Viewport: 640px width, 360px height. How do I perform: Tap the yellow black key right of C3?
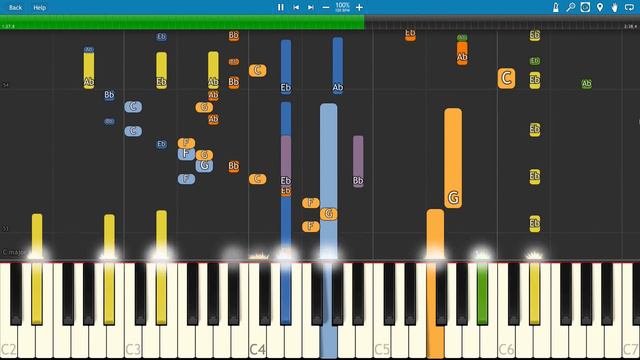click(x=161, y=293)
